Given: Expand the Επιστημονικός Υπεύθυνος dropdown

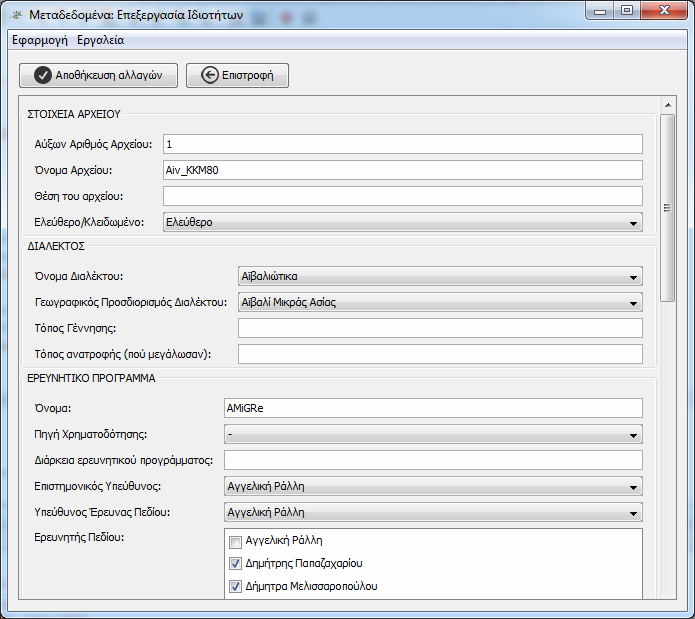Looking at the screenshot, I should tap(433, 487).
